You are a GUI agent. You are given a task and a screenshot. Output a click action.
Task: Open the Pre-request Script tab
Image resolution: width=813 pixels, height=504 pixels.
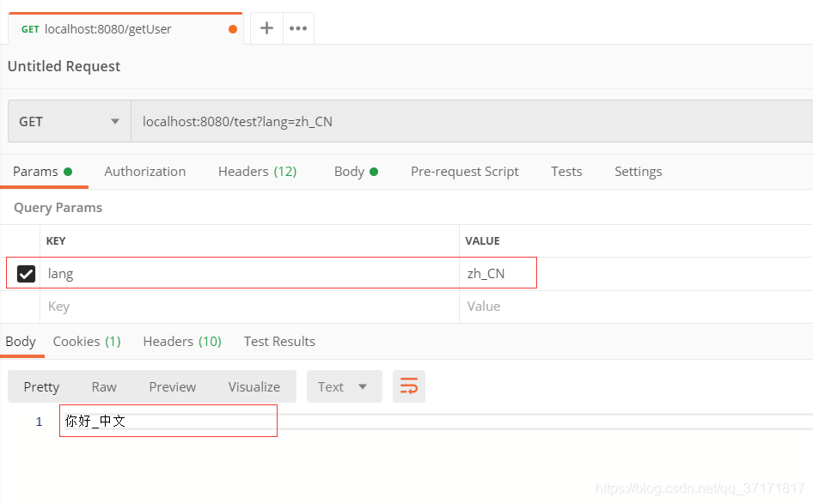tap(464, 171)
